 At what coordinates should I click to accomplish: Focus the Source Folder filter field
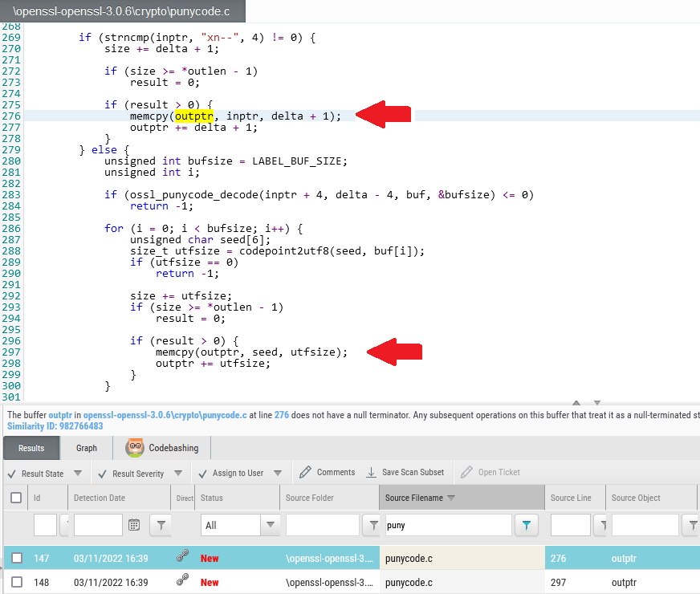pos(323,525)
